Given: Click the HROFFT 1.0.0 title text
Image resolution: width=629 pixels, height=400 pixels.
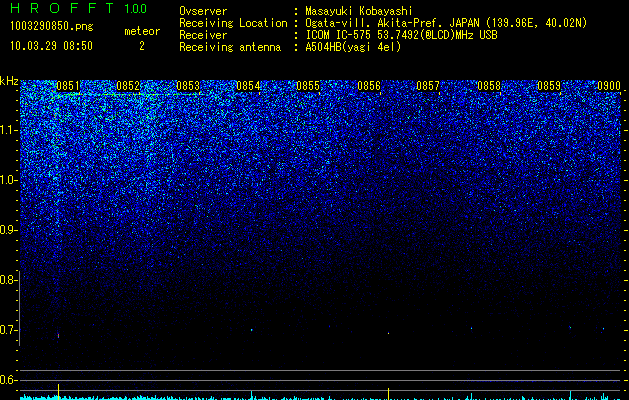Looking at the screenshot, I should (x=79, y=8).
